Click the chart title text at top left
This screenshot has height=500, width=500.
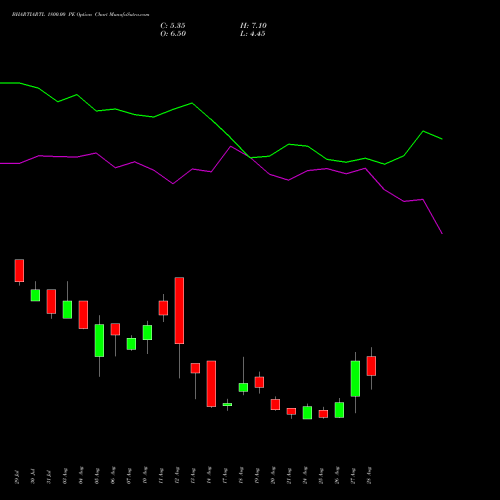(x=80, y=15)
